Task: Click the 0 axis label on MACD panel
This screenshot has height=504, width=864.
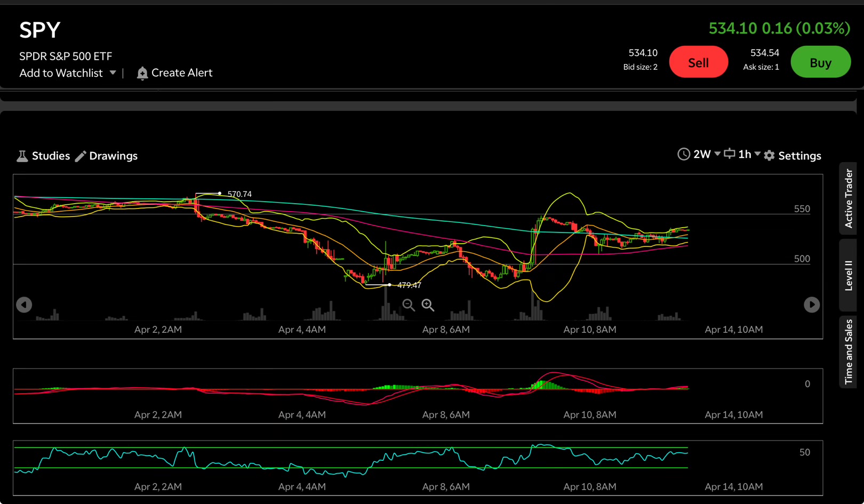Action: pos(807,384)
